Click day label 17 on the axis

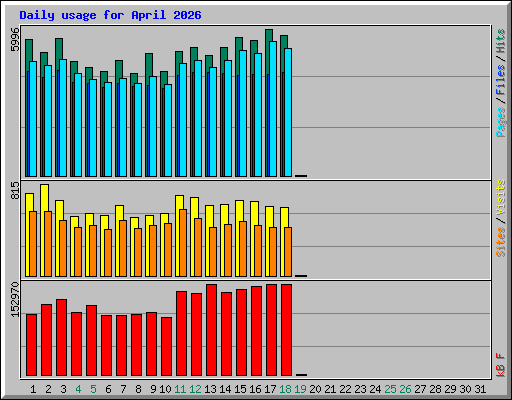pos(270,389)
